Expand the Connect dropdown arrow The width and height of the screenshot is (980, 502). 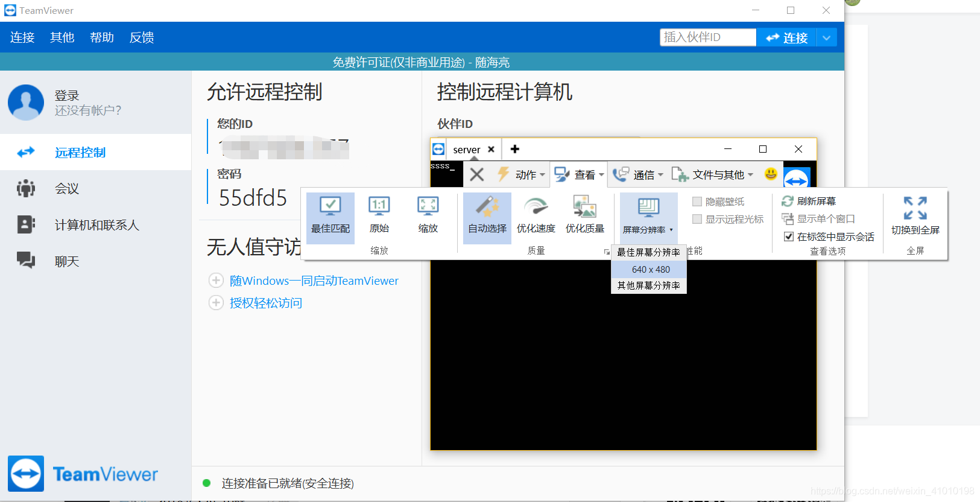[826, 37]
